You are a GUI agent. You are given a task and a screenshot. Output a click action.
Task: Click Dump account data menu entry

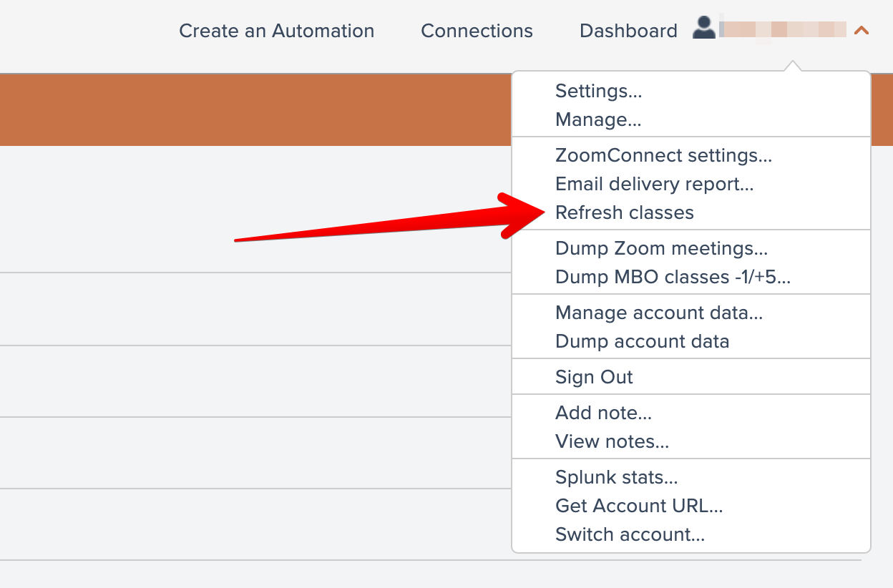point(642,341)
